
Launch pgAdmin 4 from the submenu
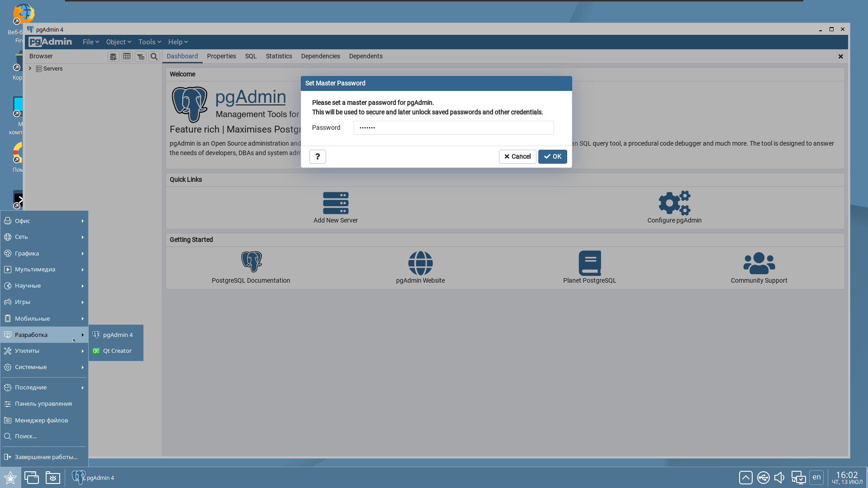(116, 335)
